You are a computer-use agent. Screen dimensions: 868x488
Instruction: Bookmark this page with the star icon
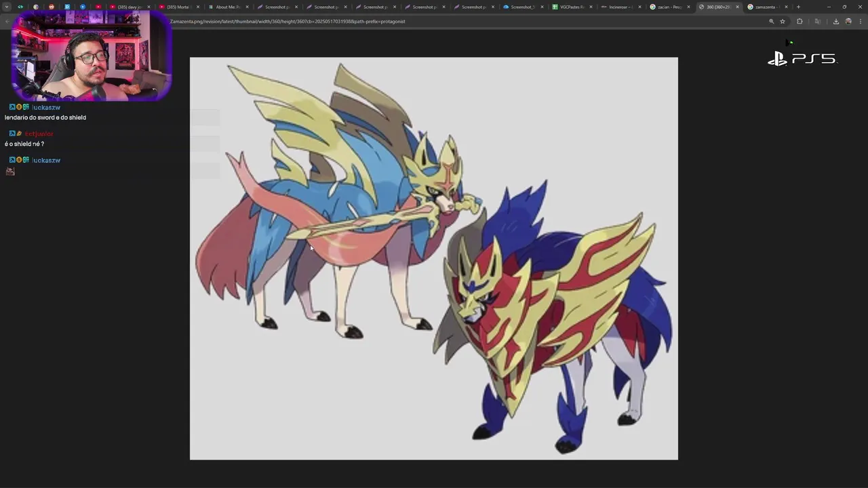click(783, 21)
